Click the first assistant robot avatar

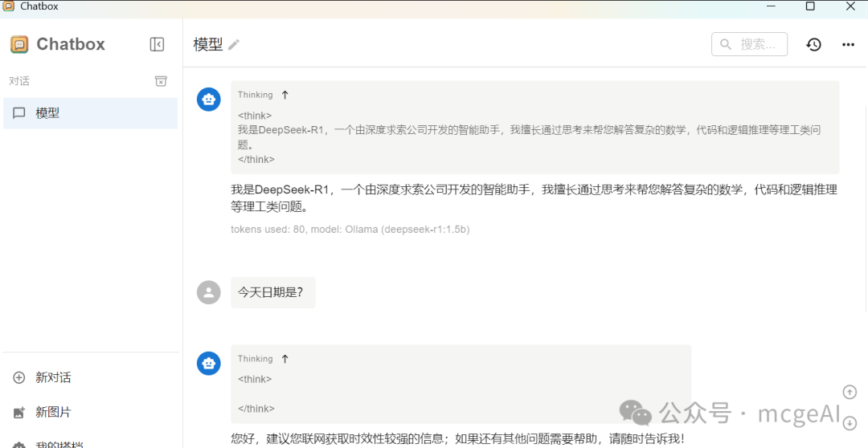coord(209,99)
